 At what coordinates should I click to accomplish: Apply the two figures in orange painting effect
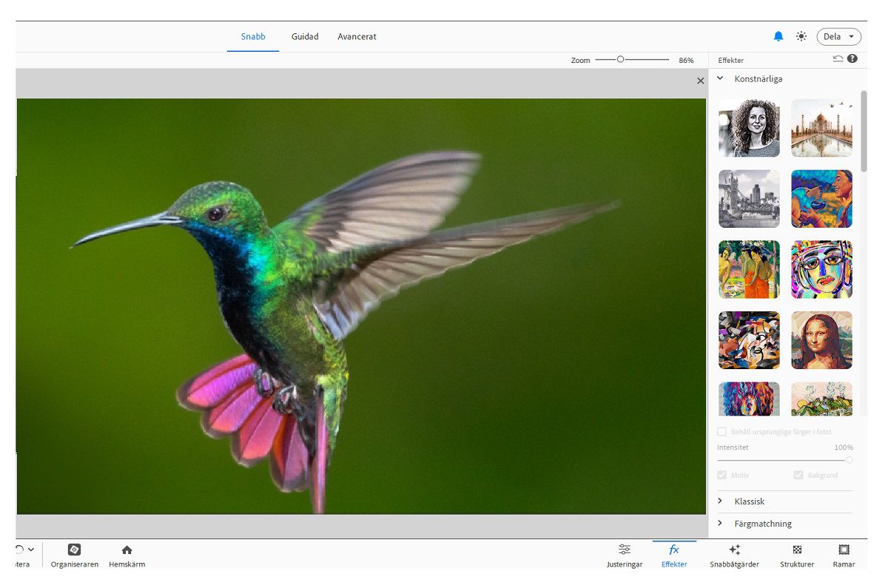[x=749, y=269]
